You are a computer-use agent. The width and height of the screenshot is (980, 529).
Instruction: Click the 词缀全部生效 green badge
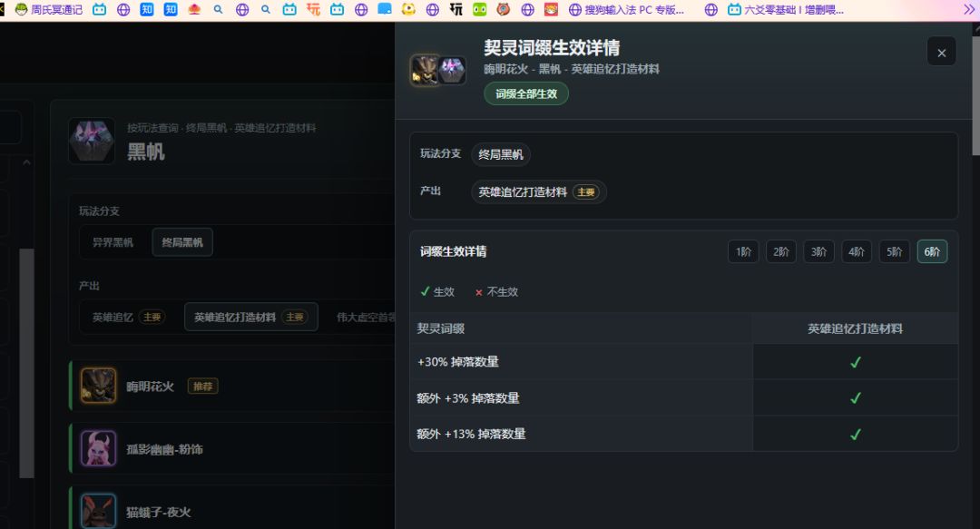pos(526,93)
